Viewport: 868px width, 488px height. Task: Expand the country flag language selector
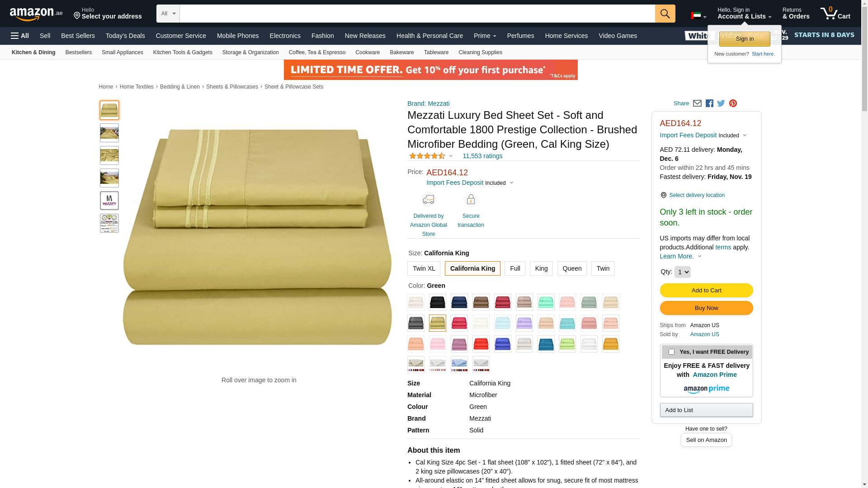698,16
